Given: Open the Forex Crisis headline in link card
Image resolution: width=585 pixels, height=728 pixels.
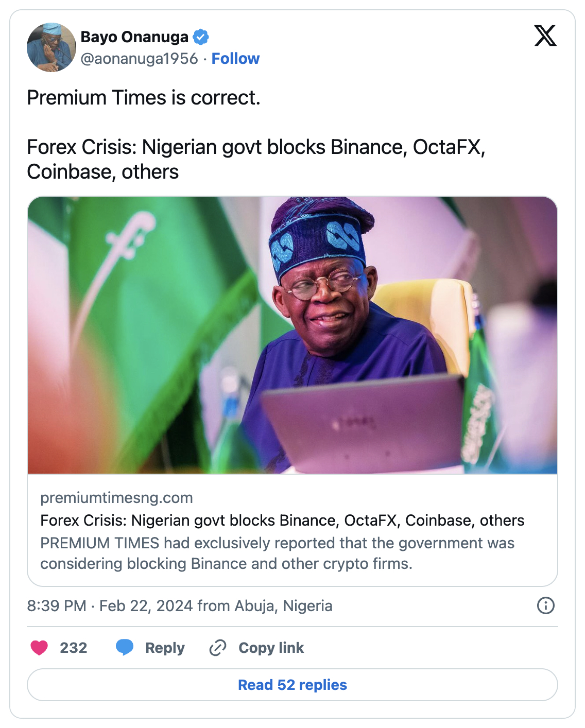Looking at the screenshot, I should 282,521.
